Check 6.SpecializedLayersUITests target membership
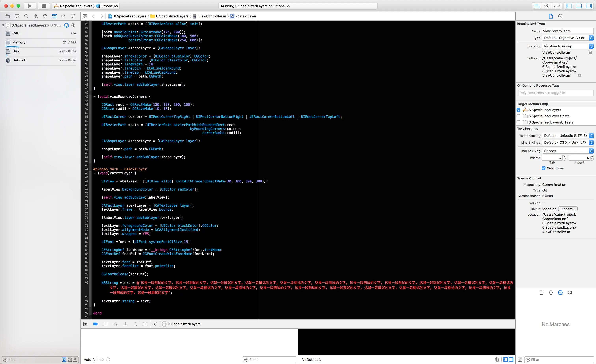 518,122
